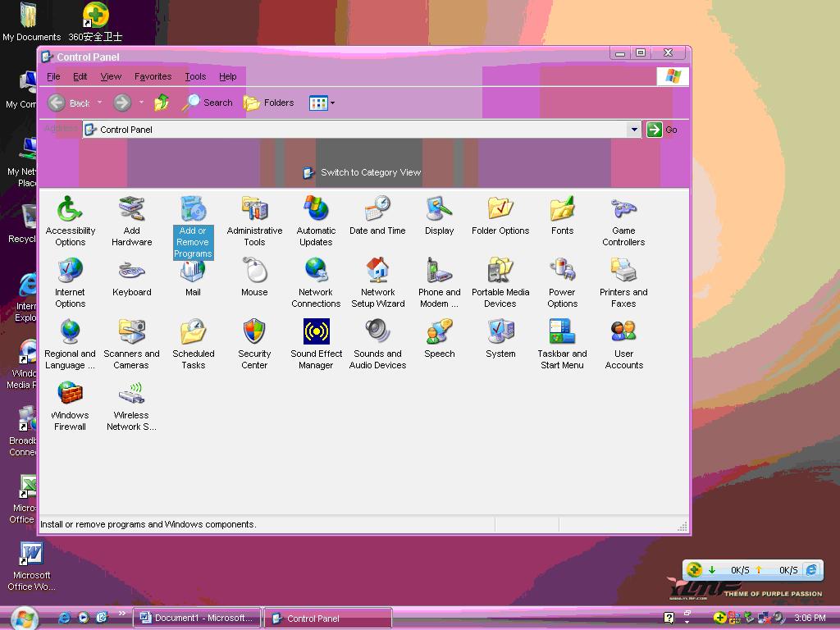This screenshot has height=630, width=840.
Task: Open the Speech applet
Action: point(440,339)
